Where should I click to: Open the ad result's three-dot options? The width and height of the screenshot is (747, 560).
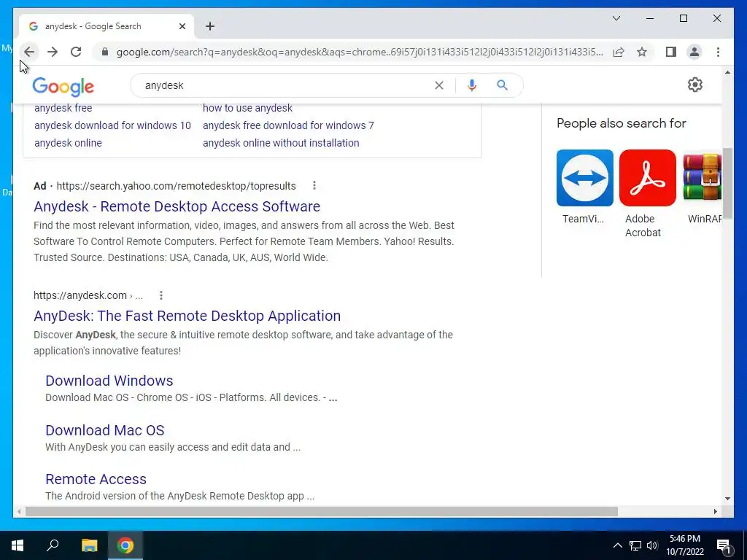[314, 185]
